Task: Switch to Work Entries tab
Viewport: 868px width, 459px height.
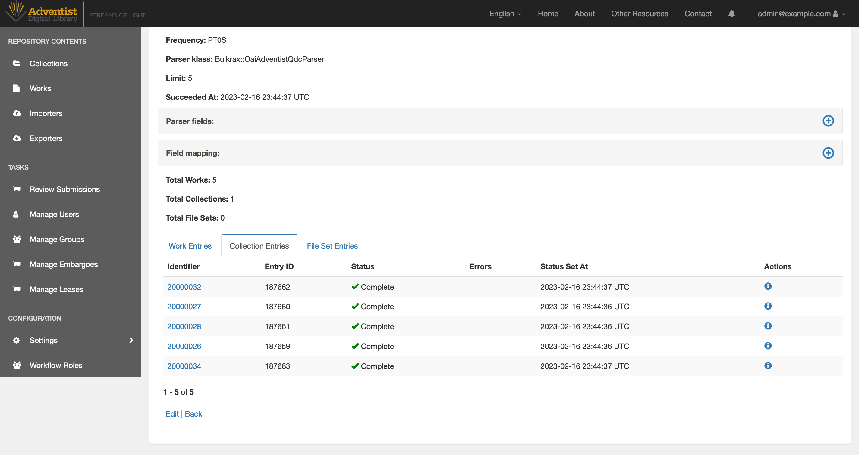Action: pos(190,246)
